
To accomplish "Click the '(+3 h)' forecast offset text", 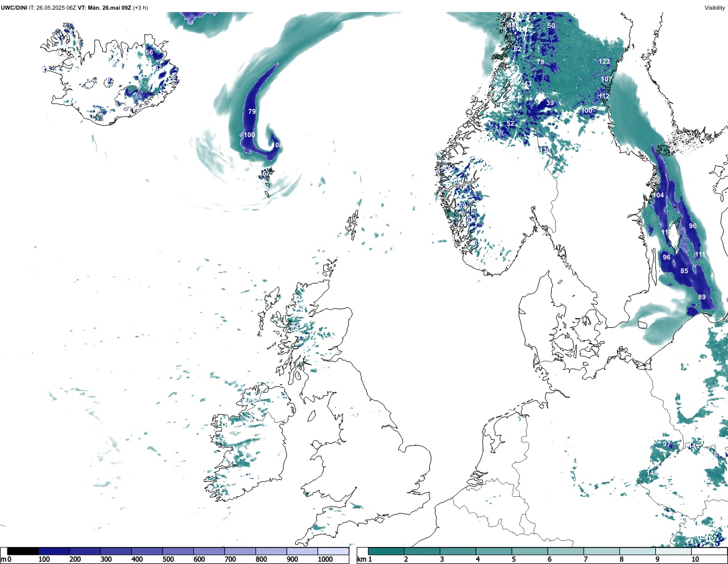I will pos(140,7).
